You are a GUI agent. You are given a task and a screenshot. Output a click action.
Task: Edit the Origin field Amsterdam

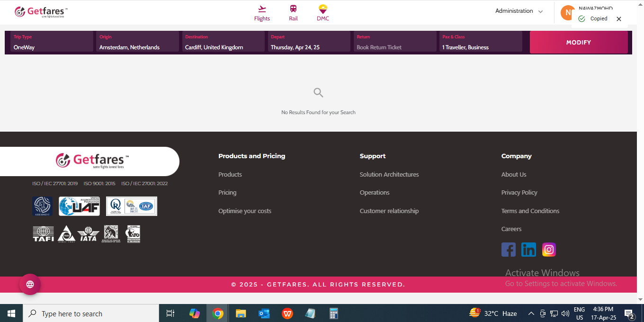[138, 42]
